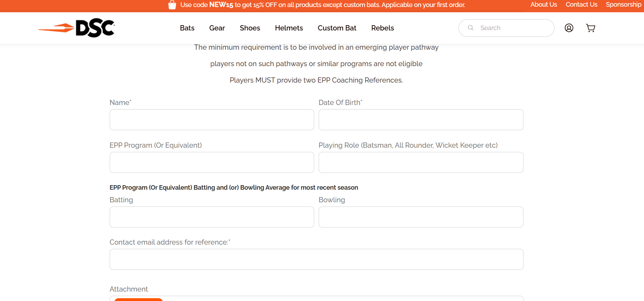Focus the Batting average field
The width and height of the screenshot is (644, 301).
[x=212, y=217]
